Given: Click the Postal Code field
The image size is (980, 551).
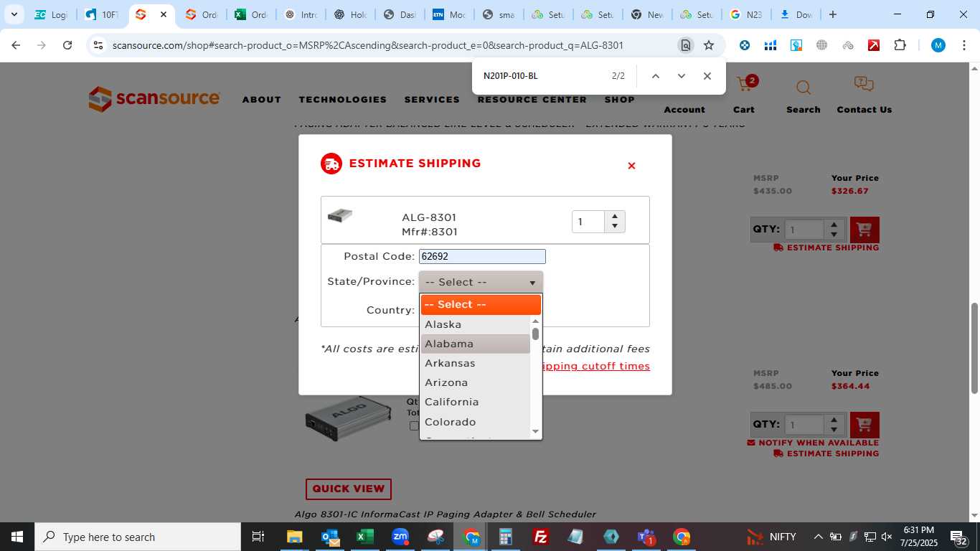Looking at the screenshot, I should point(482,256).
